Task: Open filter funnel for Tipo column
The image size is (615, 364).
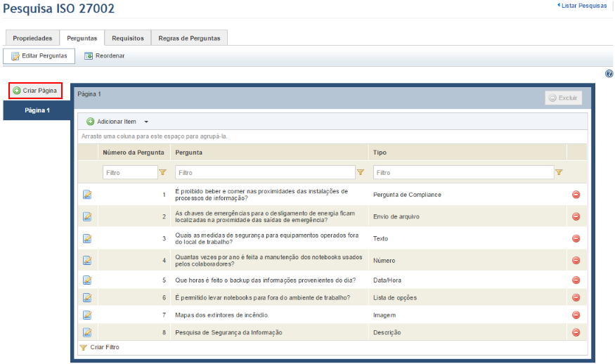Action: point(559,172)
